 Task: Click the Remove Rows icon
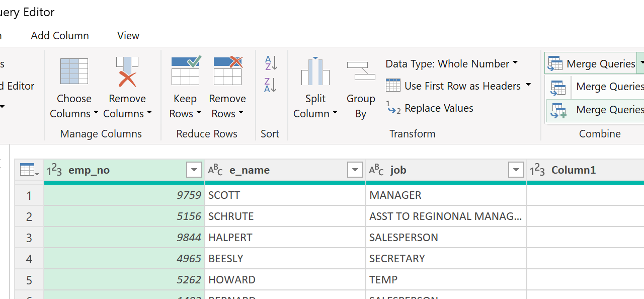tap(227, 71)
